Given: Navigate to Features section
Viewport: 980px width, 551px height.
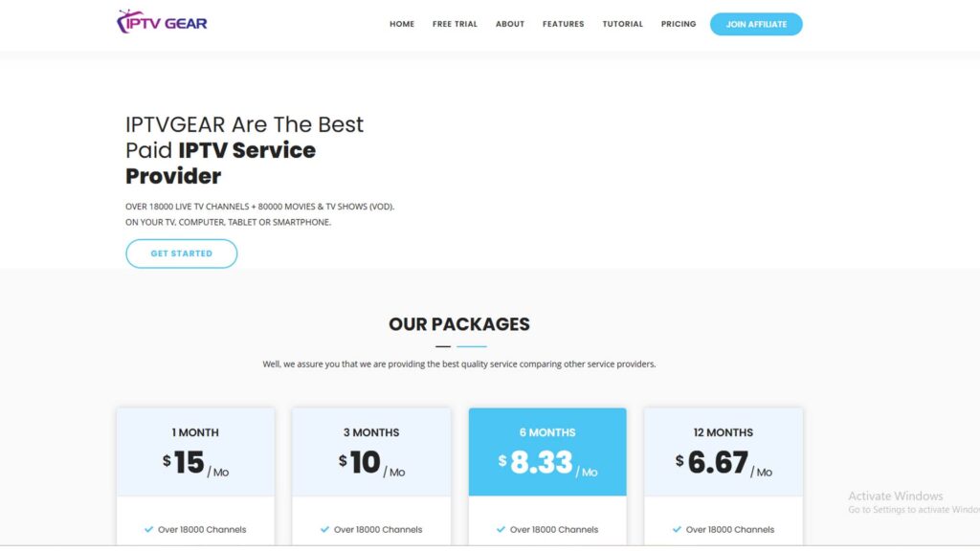Looking at the screenshot, I should [x=563, y=24].
